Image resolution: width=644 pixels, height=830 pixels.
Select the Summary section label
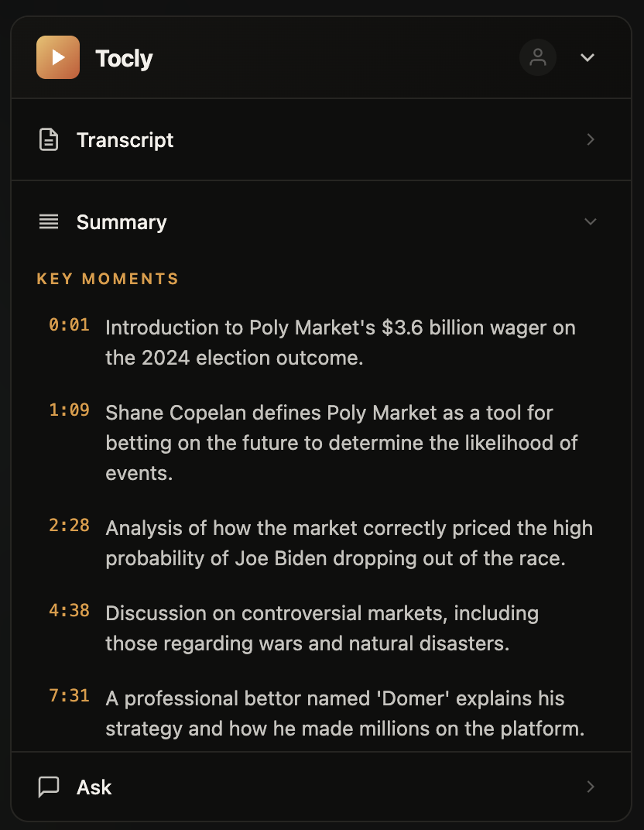click(x=122, y=222)
